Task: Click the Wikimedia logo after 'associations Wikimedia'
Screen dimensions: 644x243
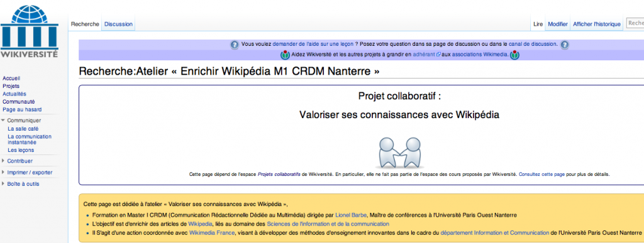Action: (514, 55)
